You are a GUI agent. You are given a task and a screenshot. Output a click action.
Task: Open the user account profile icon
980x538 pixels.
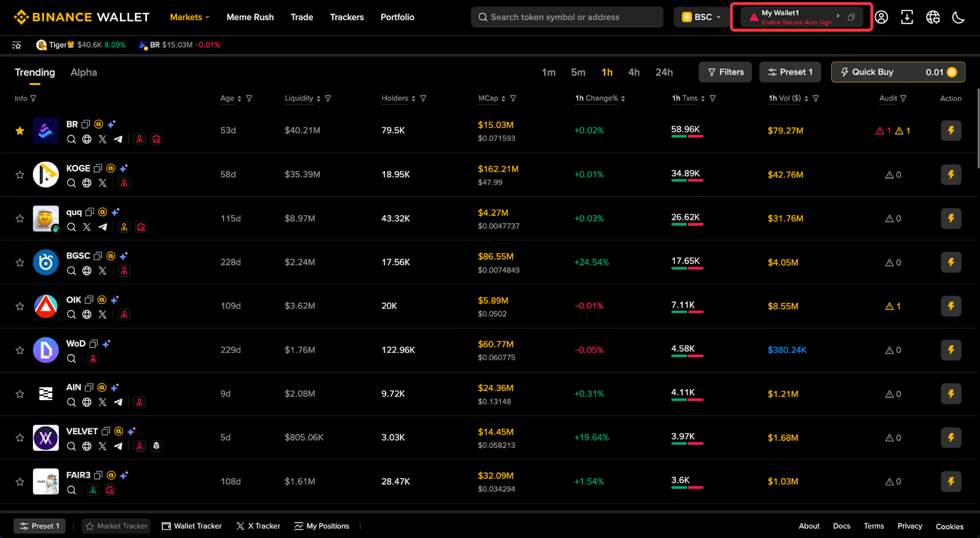[x=881, y=17]
